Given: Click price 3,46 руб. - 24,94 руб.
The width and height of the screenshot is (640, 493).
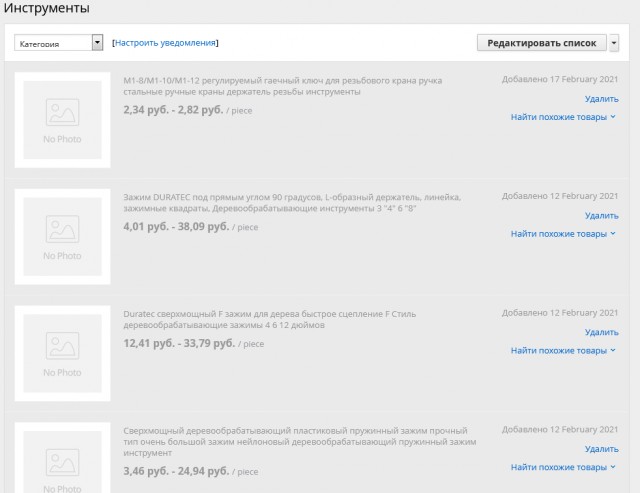Looking at the screenshot, I should (x=176, y=471).
